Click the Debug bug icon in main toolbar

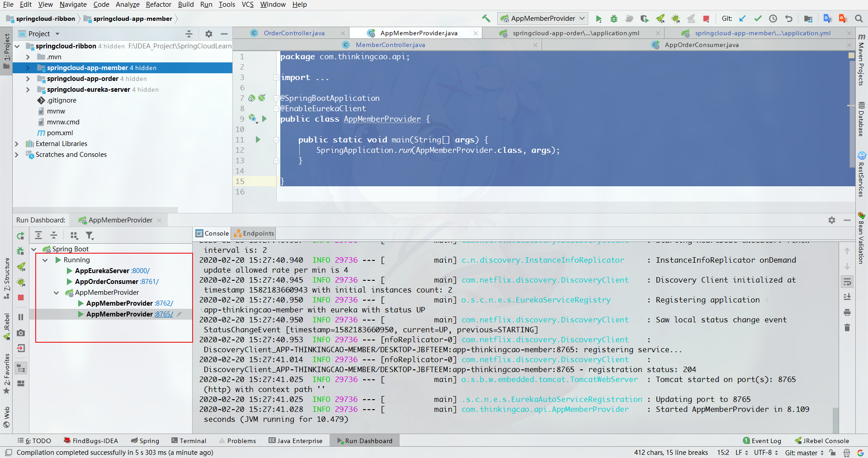click(x=613, y=19)
